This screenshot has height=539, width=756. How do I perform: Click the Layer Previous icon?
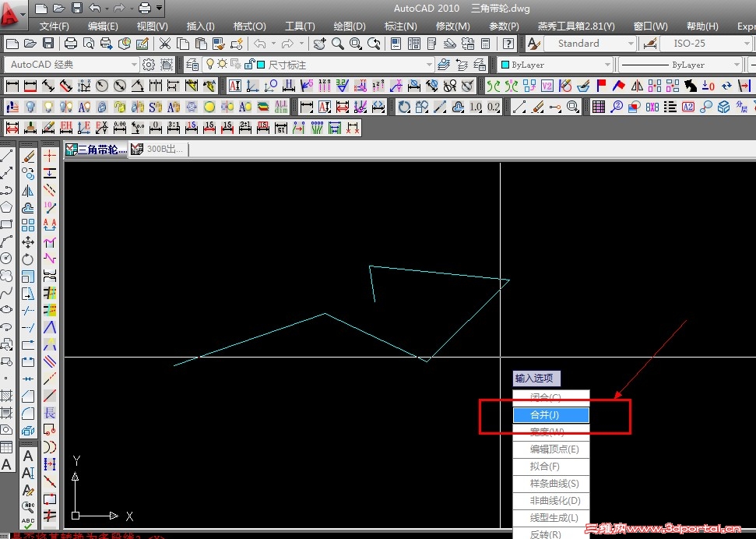tap(462, 64)
